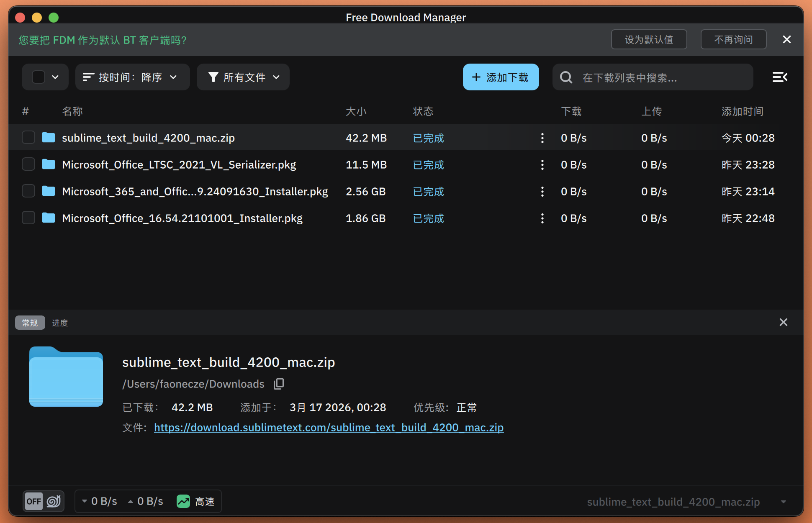Click the 添加下载 button
The width and height of the screenshot is (812, 523).
(501, 77)
